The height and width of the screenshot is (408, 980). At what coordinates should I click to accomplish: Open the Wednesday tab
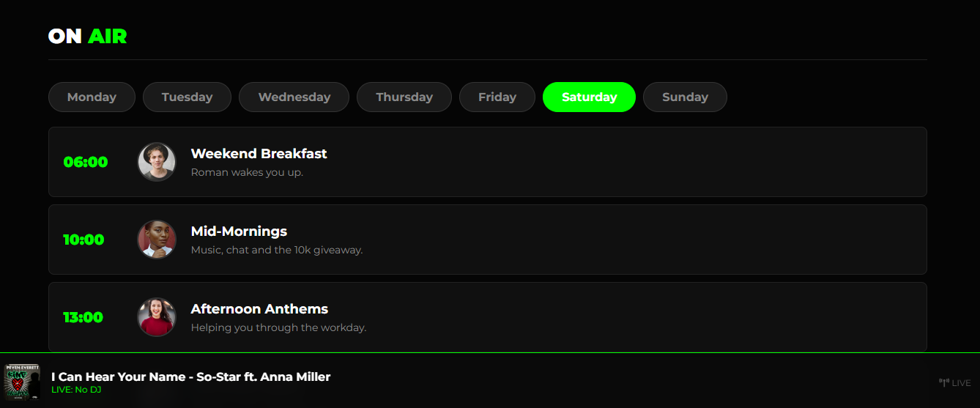tap(294, 97)
